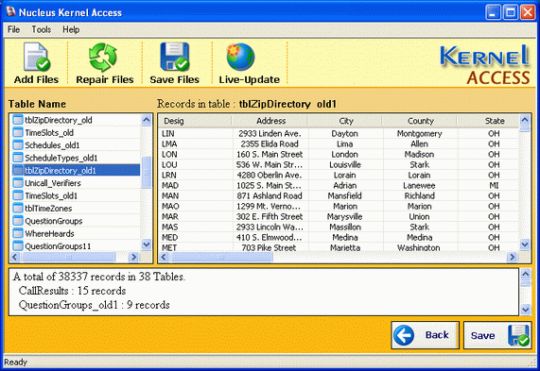Click table list vertical scrollbar thumb
This screenshot has height=371, width=540.
pyautogui.click(x=146, y=172)
